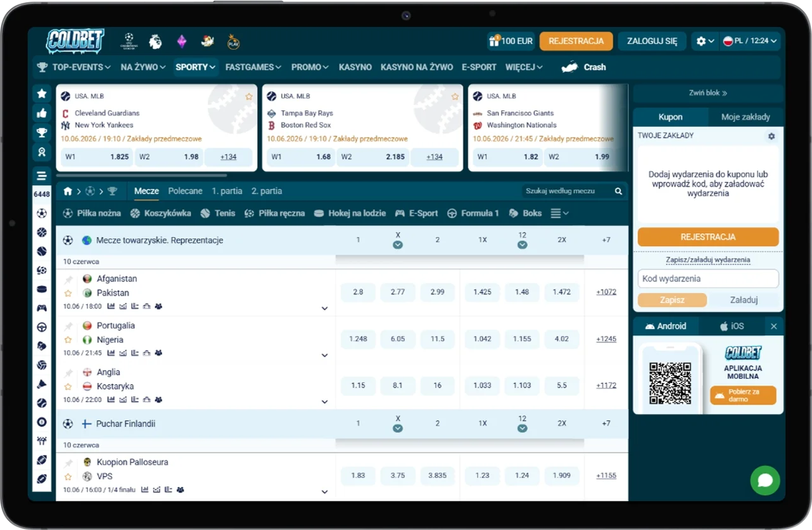The image size is (812, 530).
Task: Select odds 1.248 for Portugalia win
Action: point(358,339)
